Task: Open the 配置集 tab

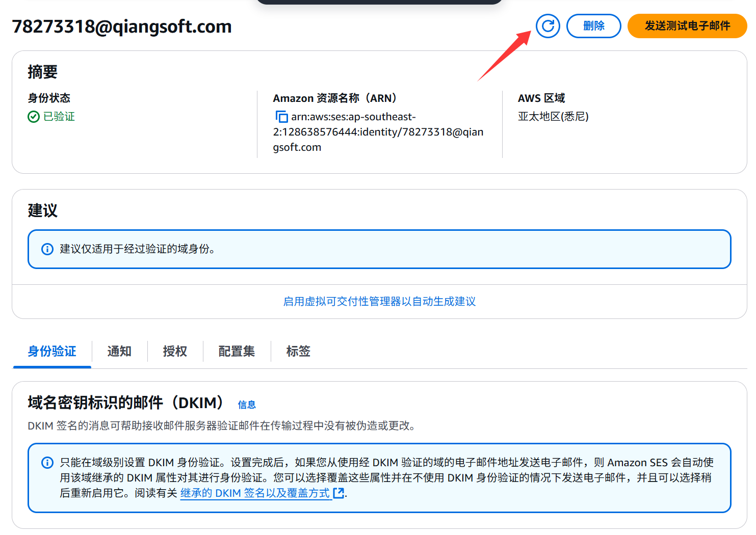Action: [237, 351]
